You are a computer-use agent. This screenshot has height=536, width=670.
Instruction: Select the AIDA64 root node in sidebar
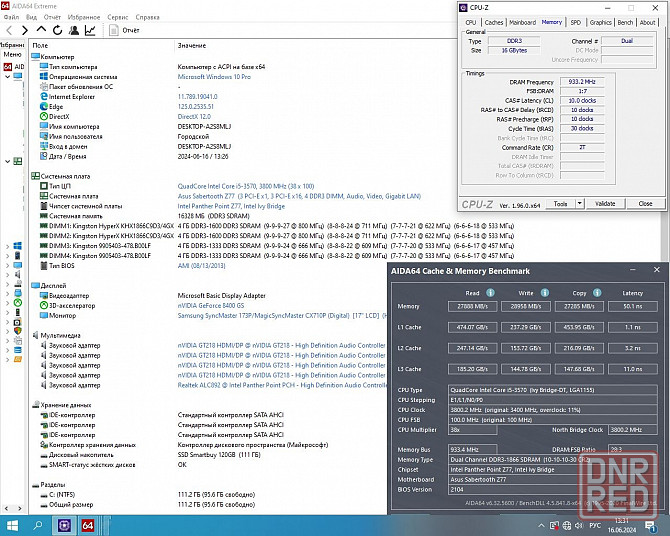point(13,67)
